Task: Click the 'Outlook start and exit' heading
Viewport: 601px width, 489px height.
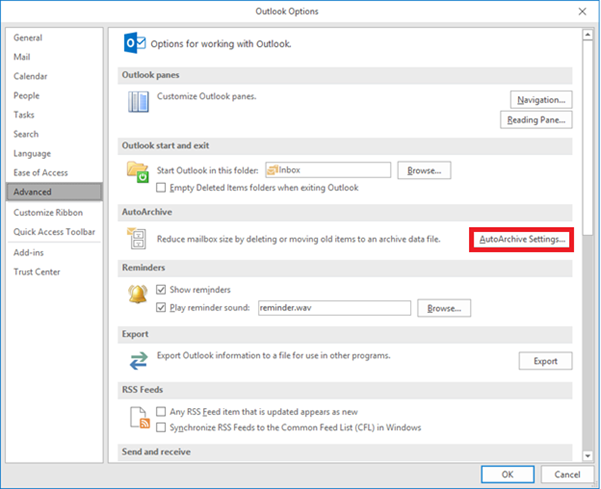Action: click(x=165, y=146)
